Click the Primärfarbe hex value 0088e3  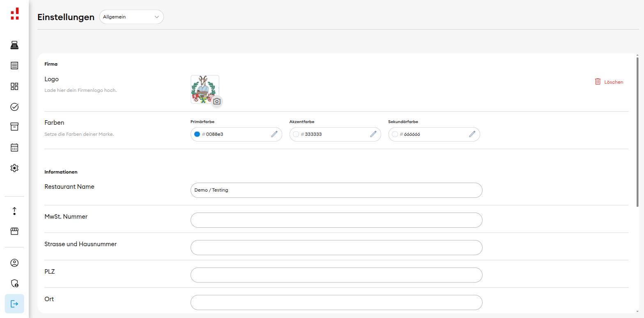(214, 134)
